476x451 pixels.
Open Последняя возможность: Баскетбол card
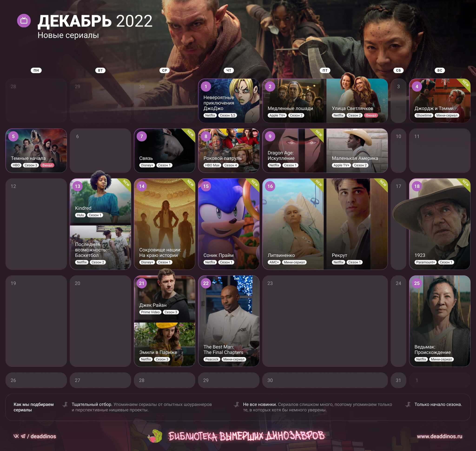point(100,247)
